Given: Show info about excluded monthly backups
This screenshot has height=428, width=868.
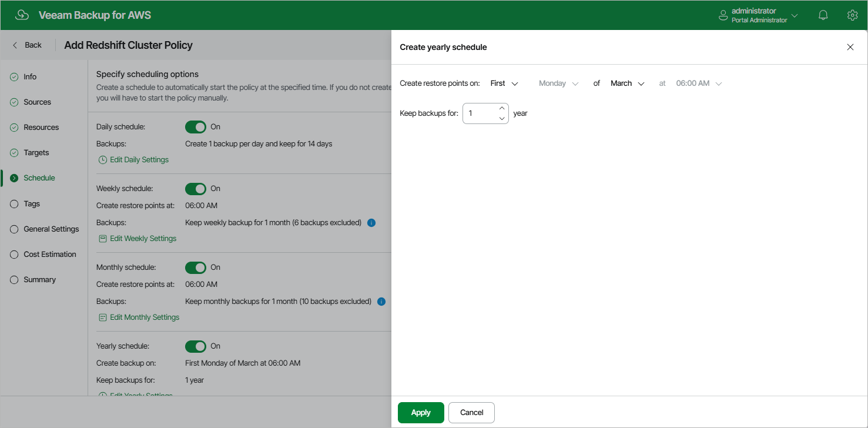Looking at the screenshot, I should pos(381,302).
